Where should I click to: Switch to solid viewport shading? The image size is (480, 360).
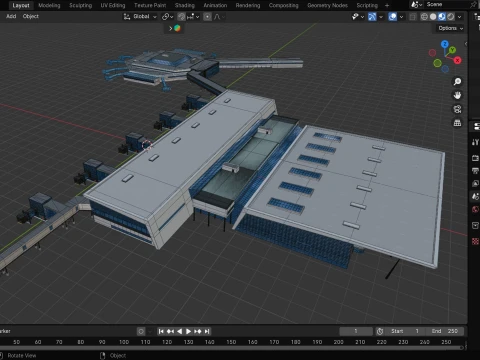click(x=433, y=17)
